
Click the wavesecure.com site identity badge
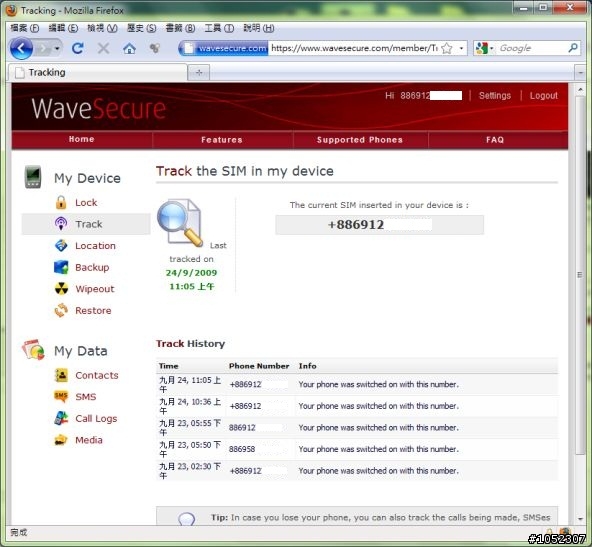(225, 48)
